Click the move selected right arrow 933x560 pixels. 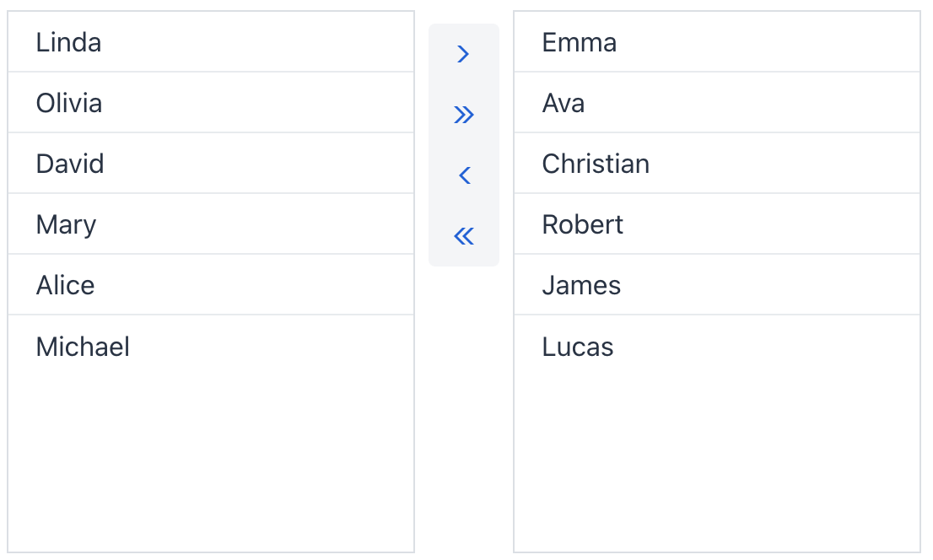tap(463, 54)
